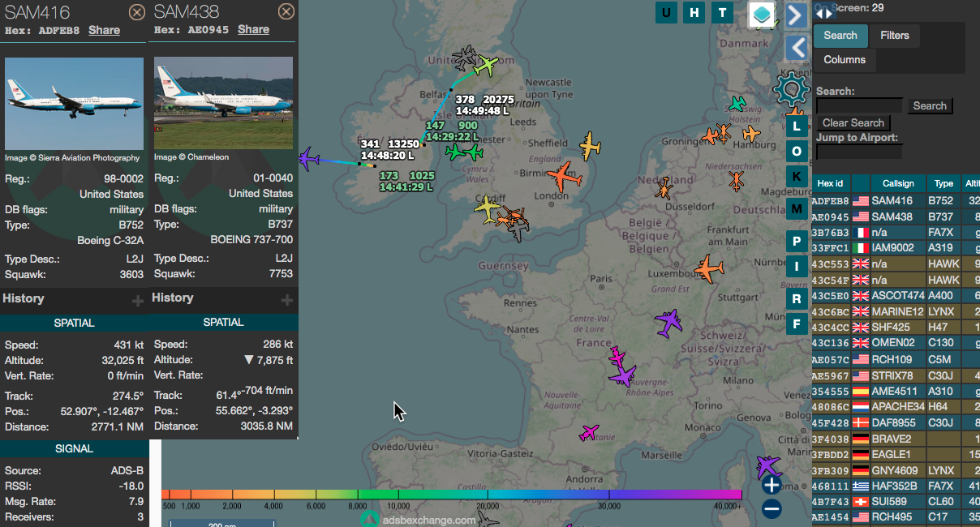Open map settings gear

pyautogui.click(x=791, y=88)
